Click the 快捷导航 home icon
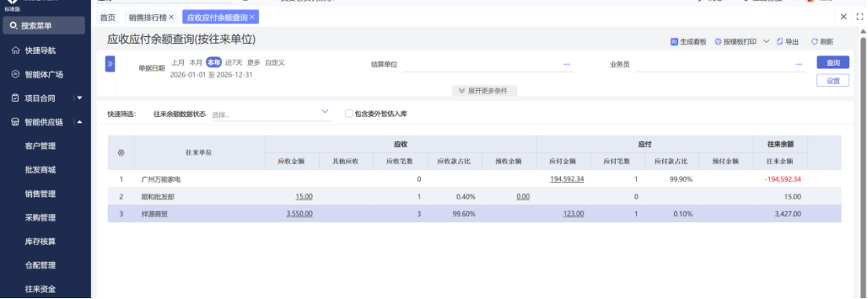The width and height of the screenshot is (868, 299). [16, 50]
